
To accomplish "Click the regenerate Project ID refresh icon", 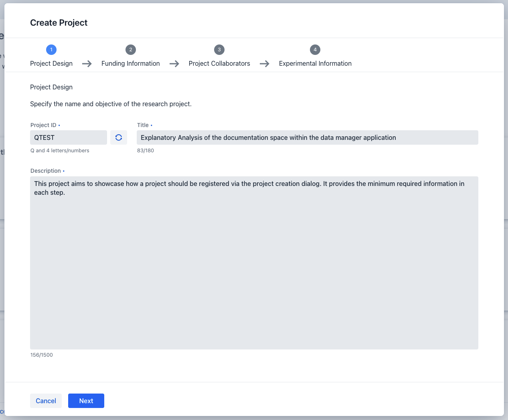I will pos(119,137).
